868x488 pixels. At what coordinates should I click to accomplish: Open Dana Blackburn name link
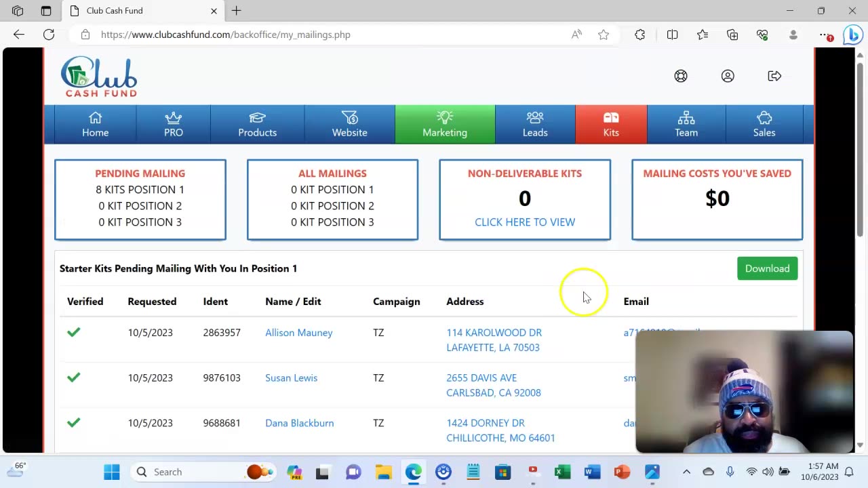coord(299,423)
